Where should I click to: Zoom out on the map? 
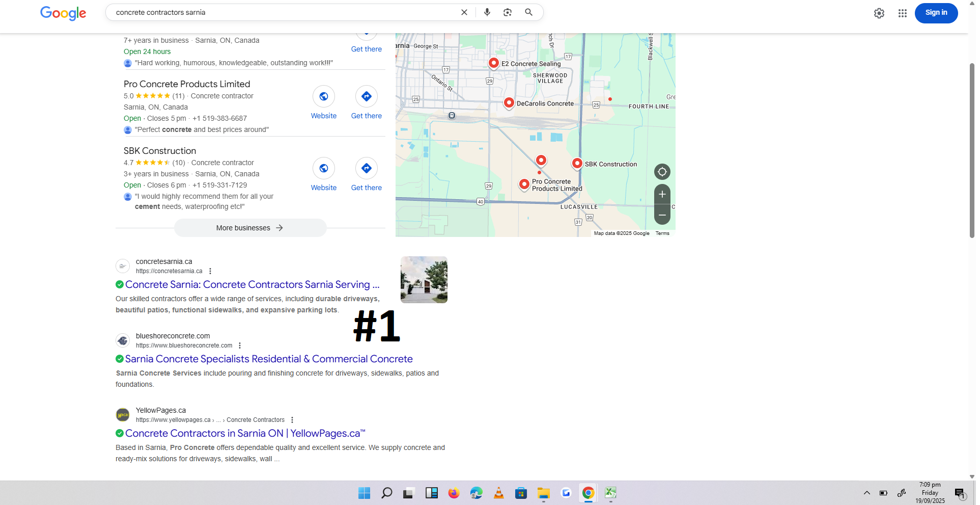662,215
